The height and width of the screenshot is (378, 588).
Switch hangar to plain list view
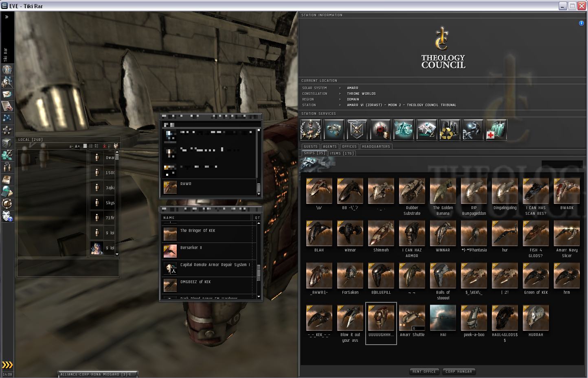coord(333,164)
